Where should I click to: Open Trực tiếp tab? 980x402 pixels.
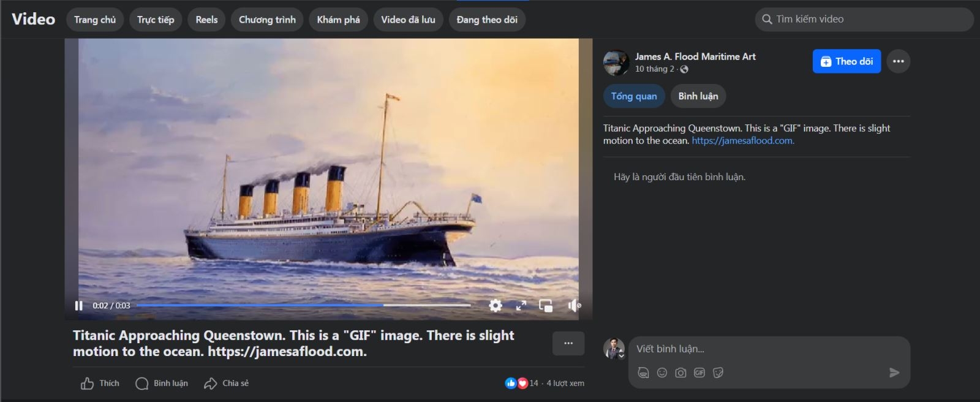click(156, 20)
